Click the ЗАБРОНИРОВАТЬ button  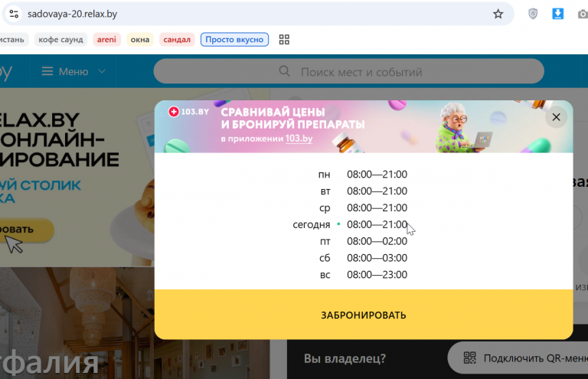[x=364, y=315]
